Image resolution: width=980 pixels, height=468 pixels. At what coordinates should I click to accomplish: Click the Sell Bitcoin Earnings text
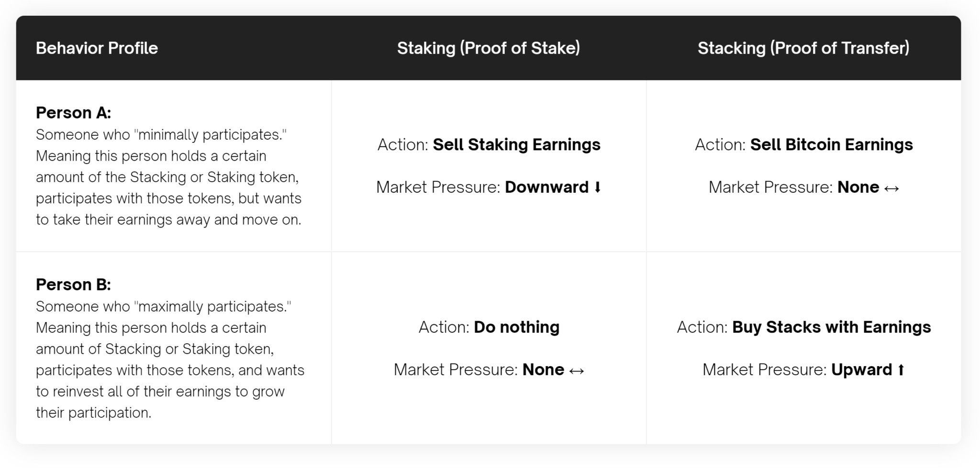pos(831,145)
